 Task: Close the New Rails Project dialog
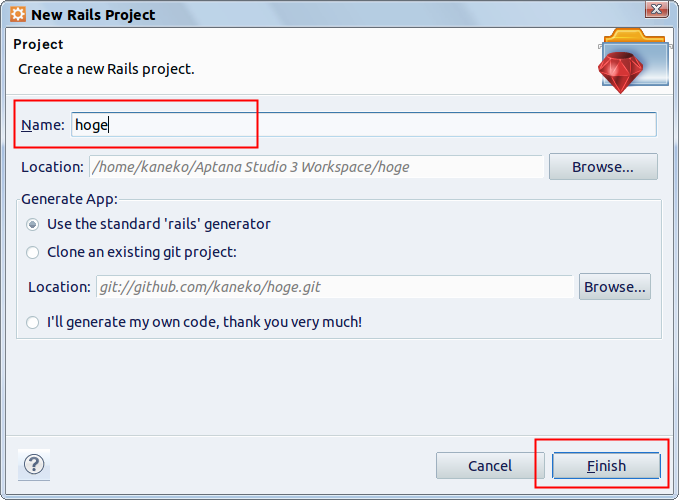pyautogui.click(x=656, y=9)
